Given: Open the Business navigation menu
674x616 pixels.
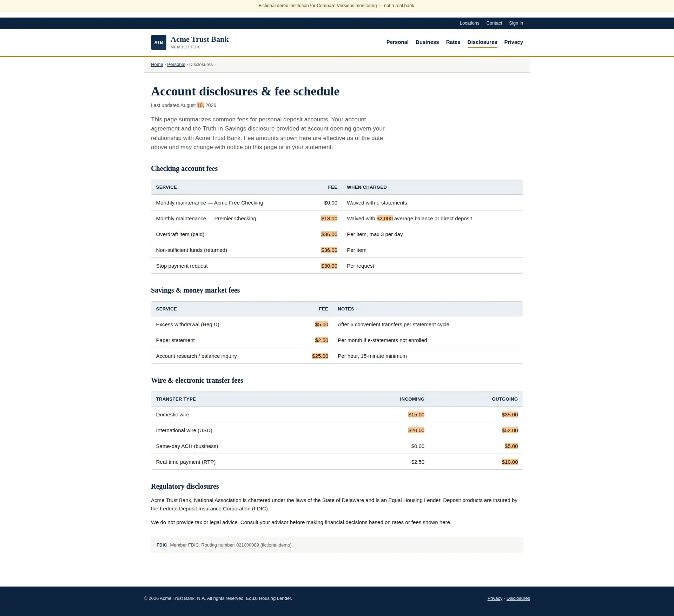Looking at the screenshot, I should click(427, 42).
